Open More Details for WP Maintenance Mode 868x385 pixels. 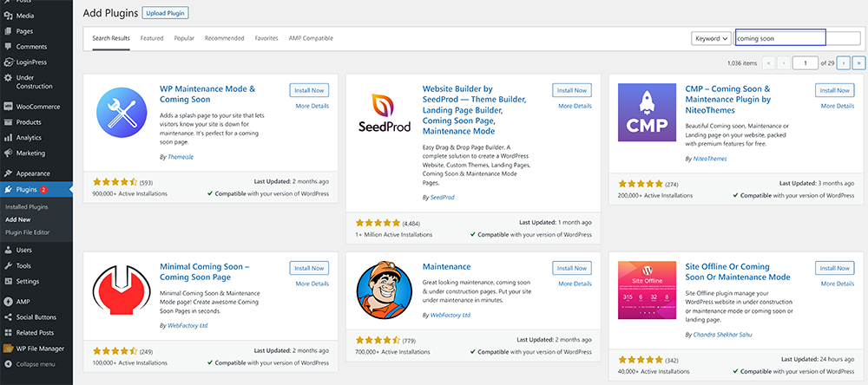(x=312, y=106)
